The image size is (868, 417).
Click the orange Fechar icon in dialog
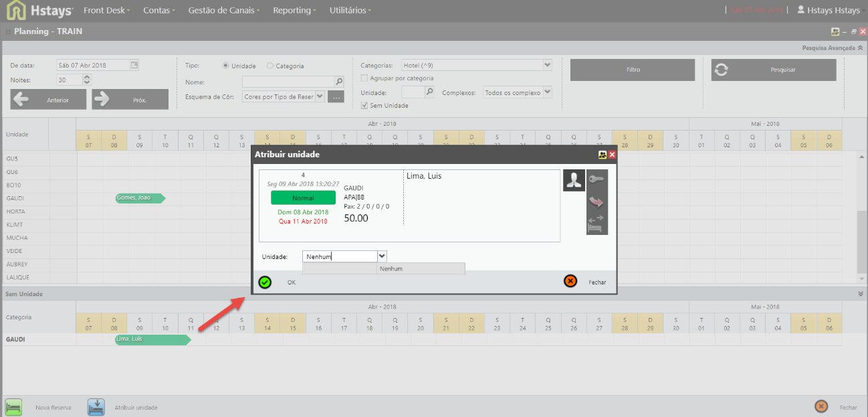(x=570, y=282)
